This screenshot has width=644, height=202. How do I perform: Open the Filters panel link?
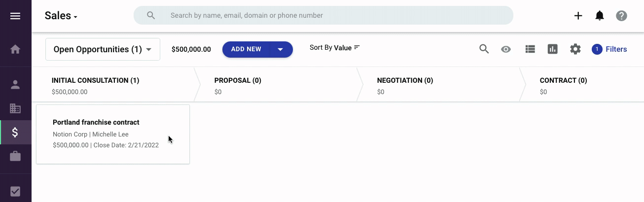(616, 49)
